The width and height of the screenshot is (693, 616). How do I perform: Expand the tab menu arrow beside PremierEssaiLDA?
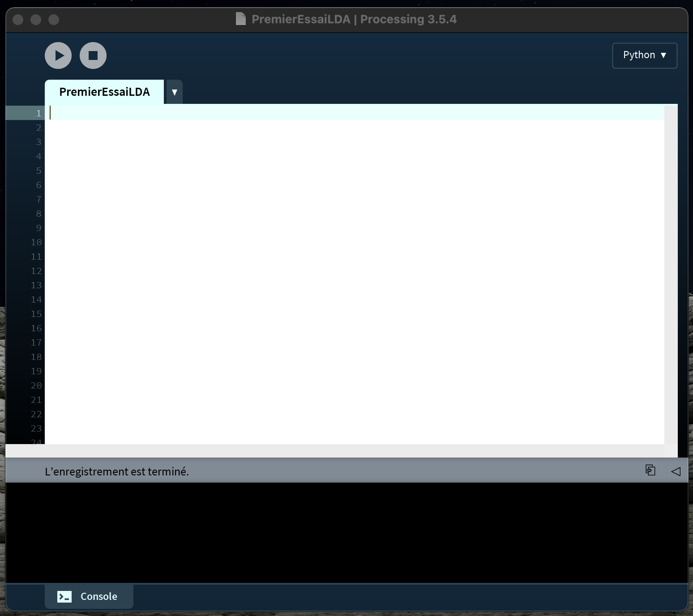pyautogui.click(x=174, y=92)
